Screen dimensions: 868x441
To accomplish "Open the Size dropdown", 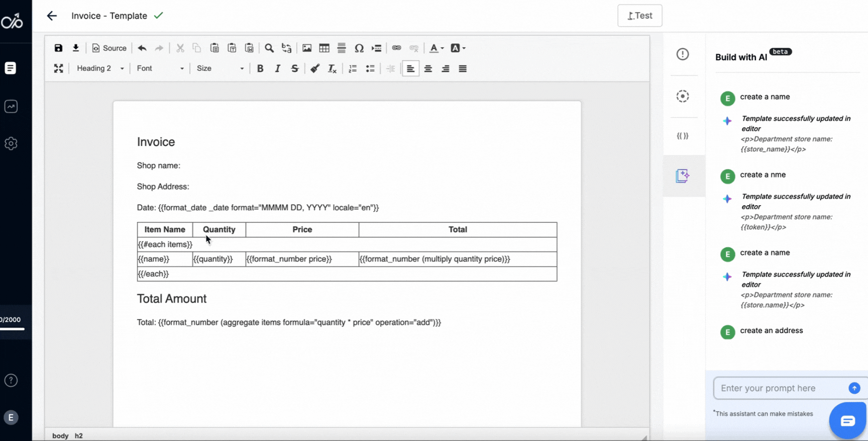I will tap(220, 68).
